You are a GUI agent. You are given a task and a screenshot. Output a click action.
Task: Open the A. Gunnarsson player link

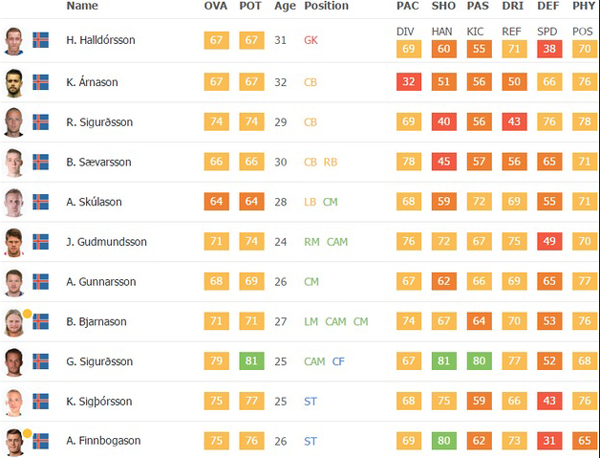[x=101, y=282]
